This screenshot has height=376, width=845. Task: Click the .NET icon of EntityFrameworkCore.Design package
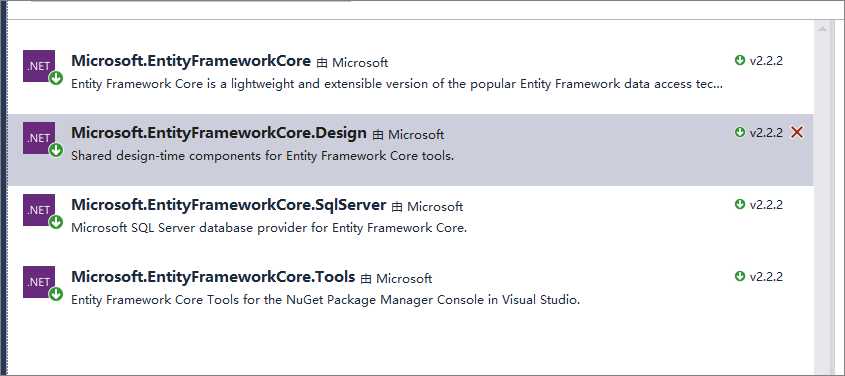pyautogui.click(x=39, y=138)
